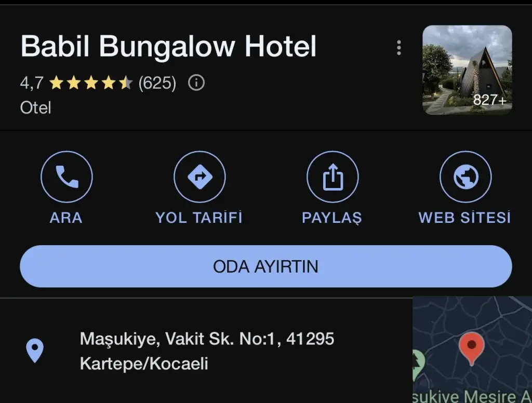Open the Maşukiye, Vakit Sk. address text
This screenshot has height=403, width=532.
[207, 351]
